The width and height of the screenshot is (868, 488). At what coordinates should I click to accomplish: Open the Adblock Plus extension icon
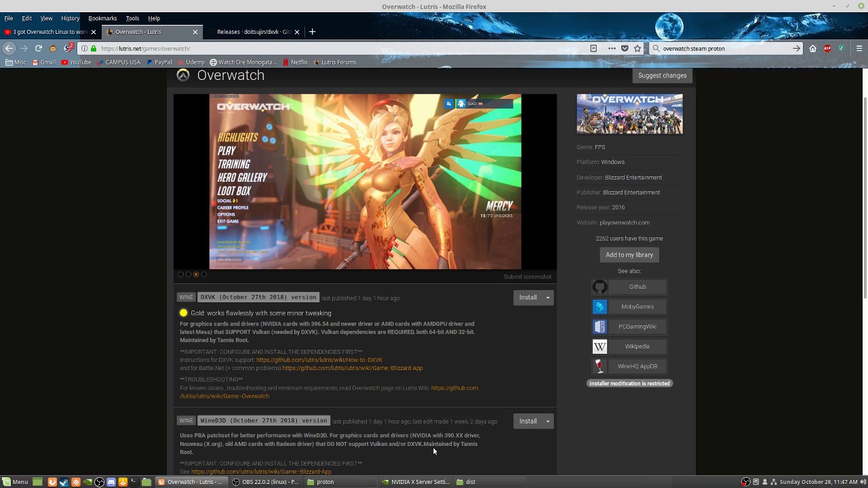click(x=827, y=48)
